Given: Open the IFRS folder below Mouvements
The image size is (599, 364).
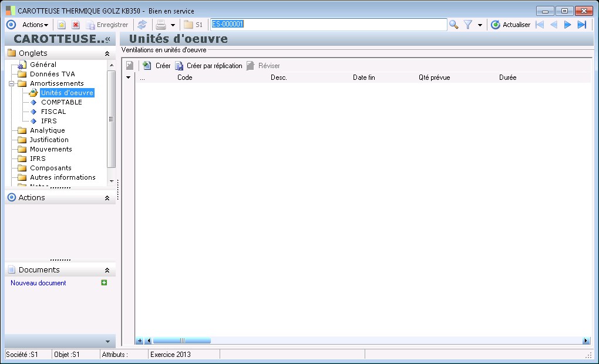Looking at the screenshot, I should [38, 159].
